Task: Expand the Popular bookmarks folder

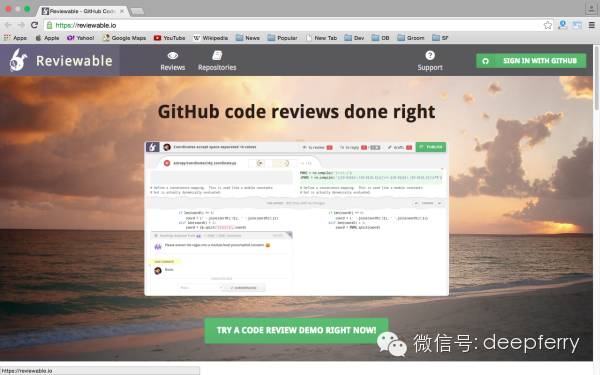Action: pyautogui.click(x=282, y=38)
